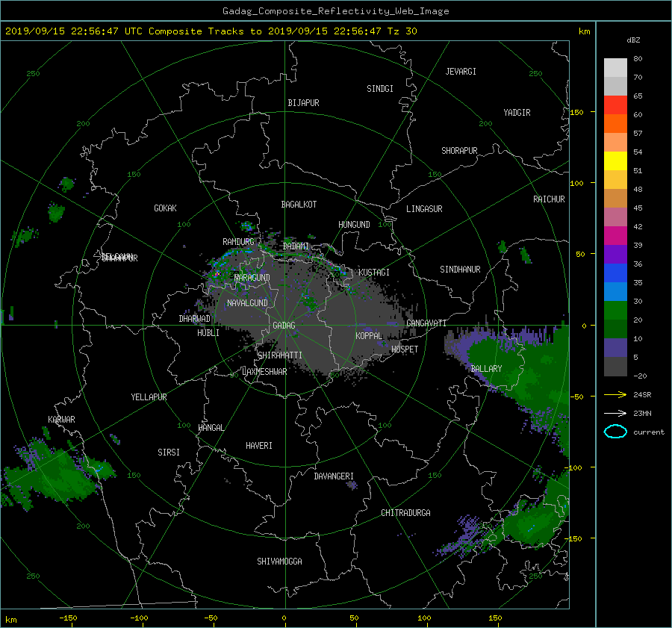Click the LINGASUR city label
The width and height of the screenshot is (672, 628).
click(424, 209)
